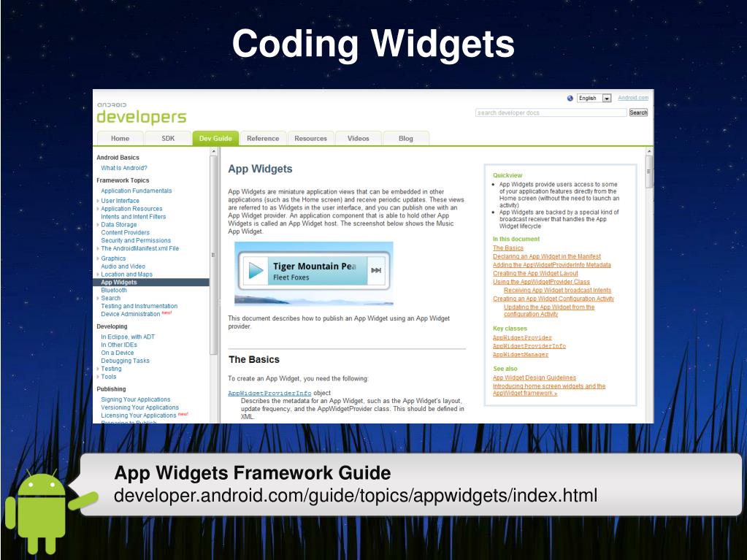The image size is (747, 560).
Task: Open Creating the App Widget Layout link
Action: 535,274
